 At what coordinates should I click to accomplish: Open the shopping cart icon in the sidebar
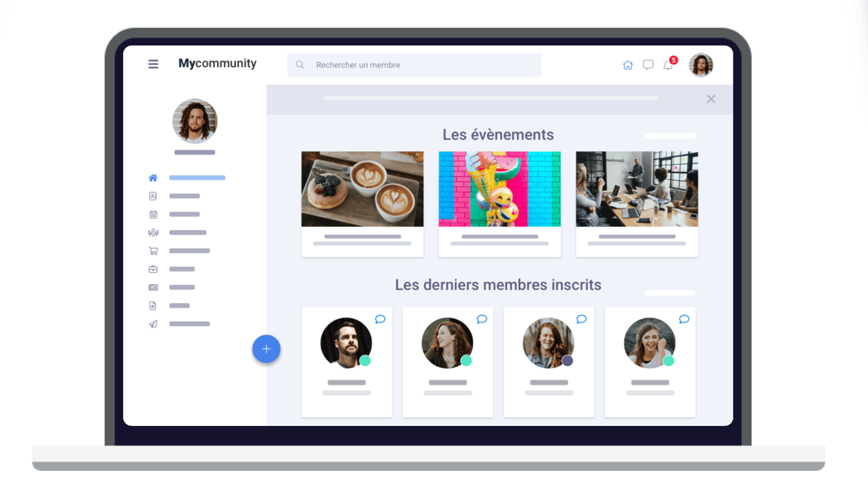(153, 251)
